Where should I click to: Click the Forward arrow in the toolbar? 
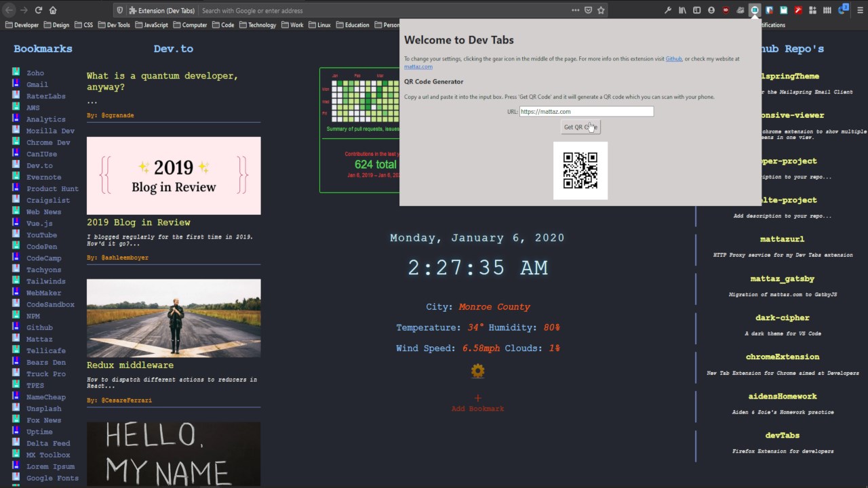point(24,10)
